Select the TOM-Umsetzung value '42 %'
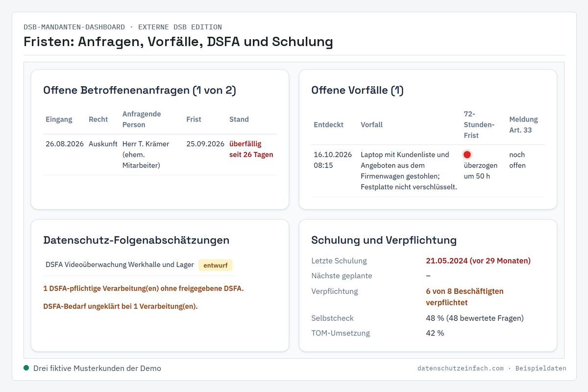This screenshot has height=392, width=588. point(435,333)
